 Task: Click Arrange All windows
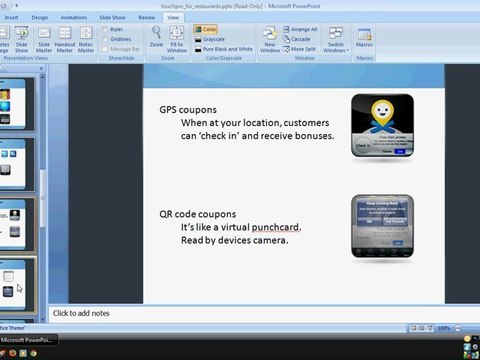(300, 29)
